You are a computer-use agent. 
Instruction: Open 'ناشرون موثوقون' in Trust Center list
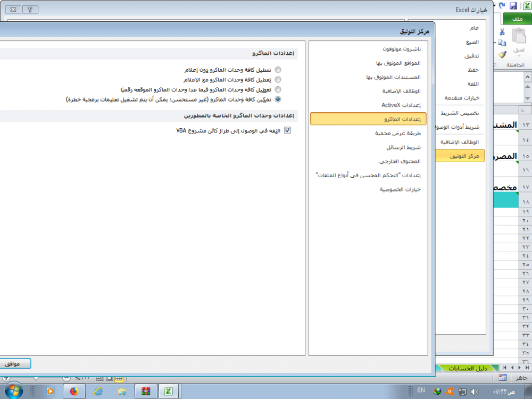402,49
